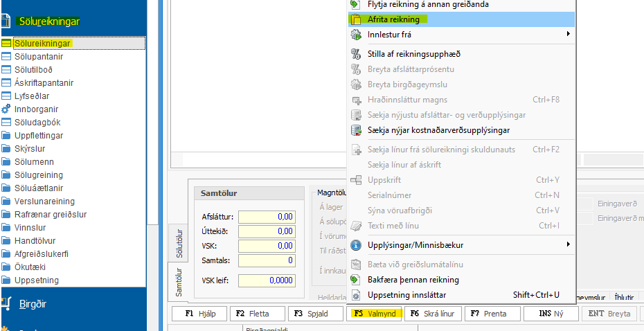Open the Uppflettingar folder in tree
This screenshot has height=331, width=644.
point(39,136)
